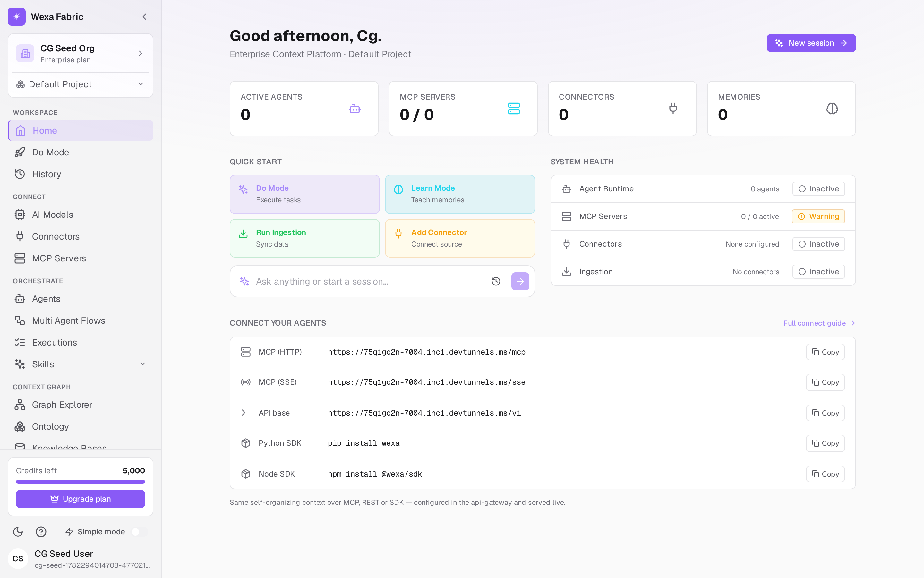Viewport: 924px width, 578px height.
Task: Open Executions page
Action: tap(81, 342)
